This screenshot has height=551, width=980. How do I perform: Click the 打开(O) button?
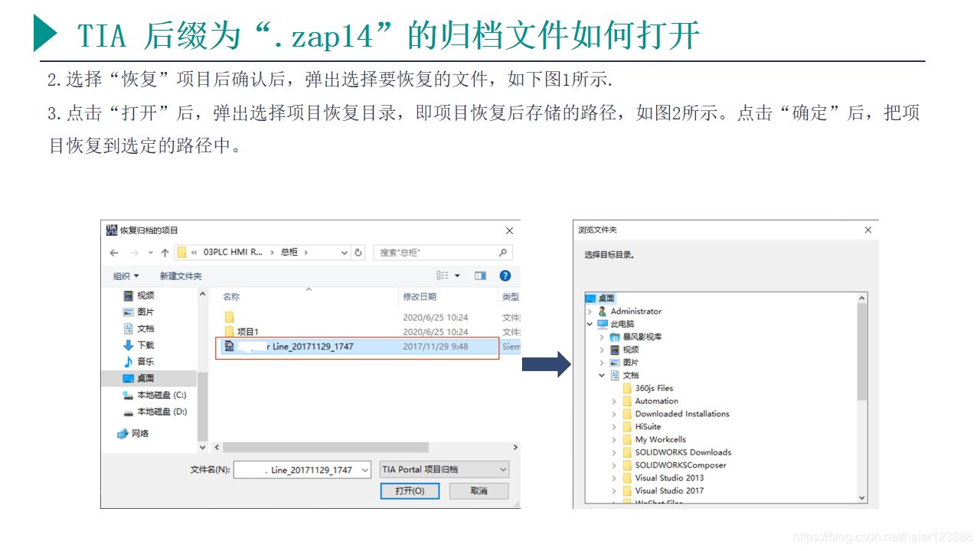pyautogui.click(x=410, y=491)
